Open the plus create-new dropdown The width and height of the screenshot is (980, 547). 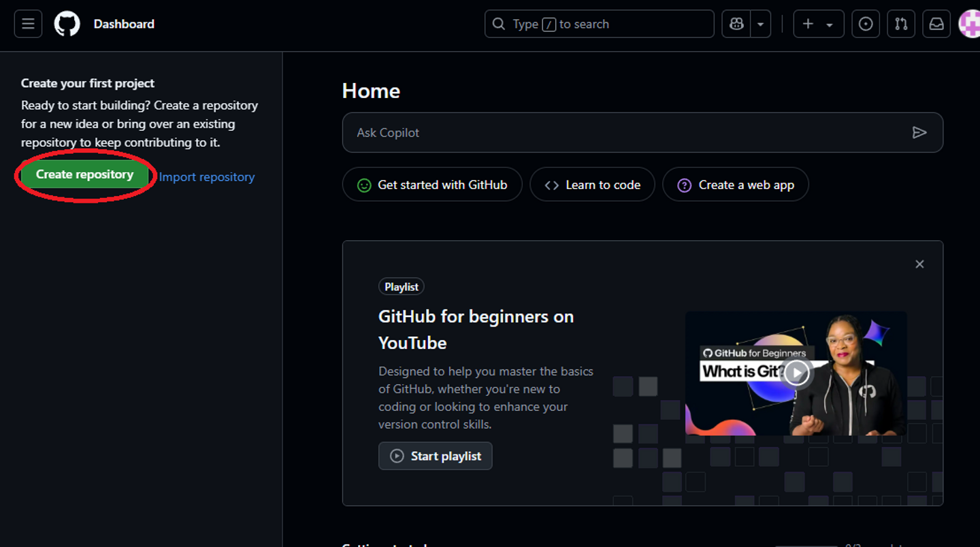tap(819, 24)
